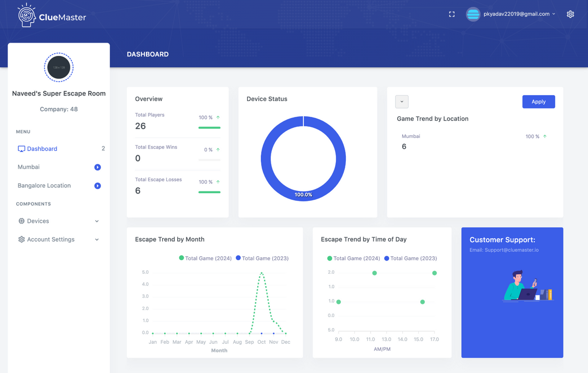
Task: Click the Apply button
Action: pyautogui.click(x=538, y=102)
